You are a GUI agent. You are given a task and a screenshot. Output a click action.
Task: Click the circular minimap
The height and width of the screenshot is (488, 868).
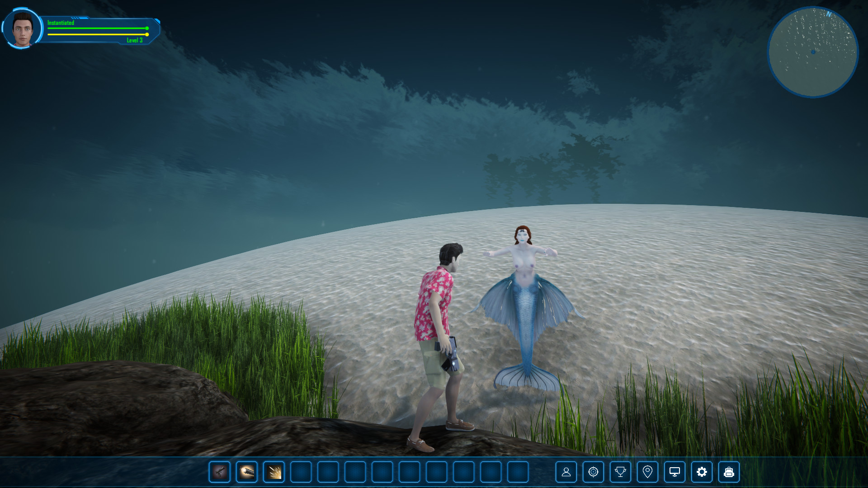(x=812, y=52)
